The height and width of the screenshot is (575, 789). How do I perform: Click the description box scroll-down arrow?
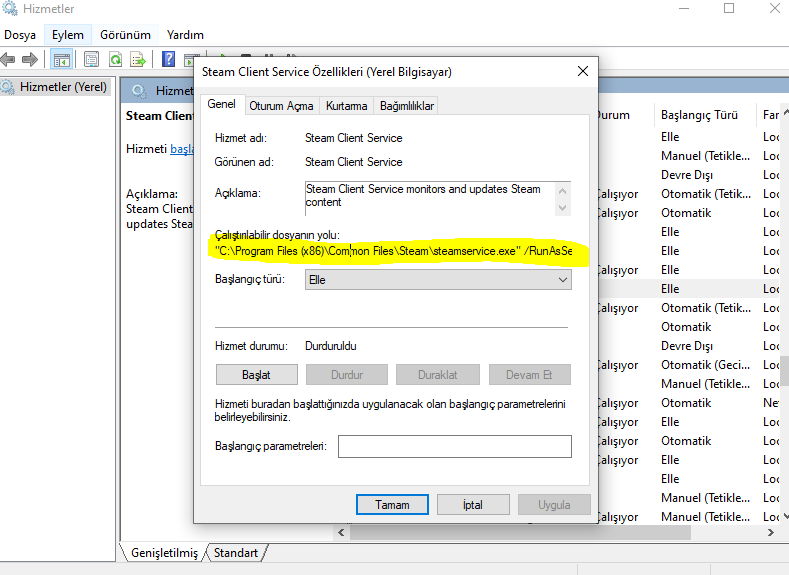(x=563, y=207)
